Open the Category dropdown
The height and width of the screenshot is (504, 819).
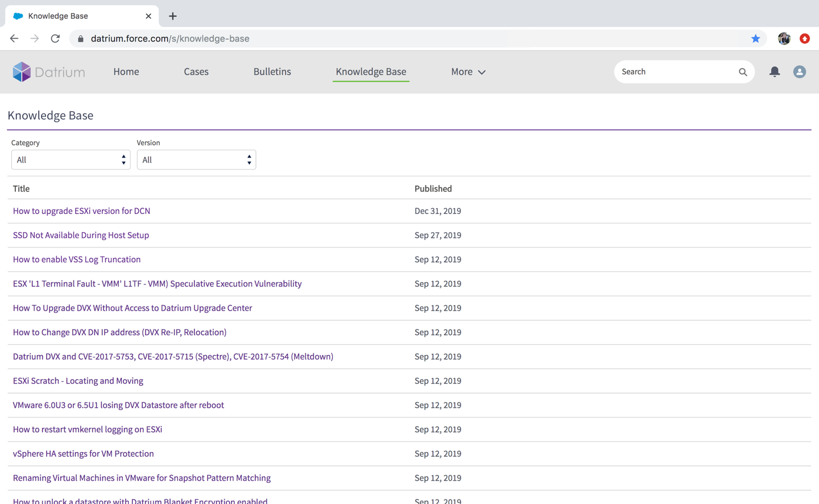tap(71, 160)
